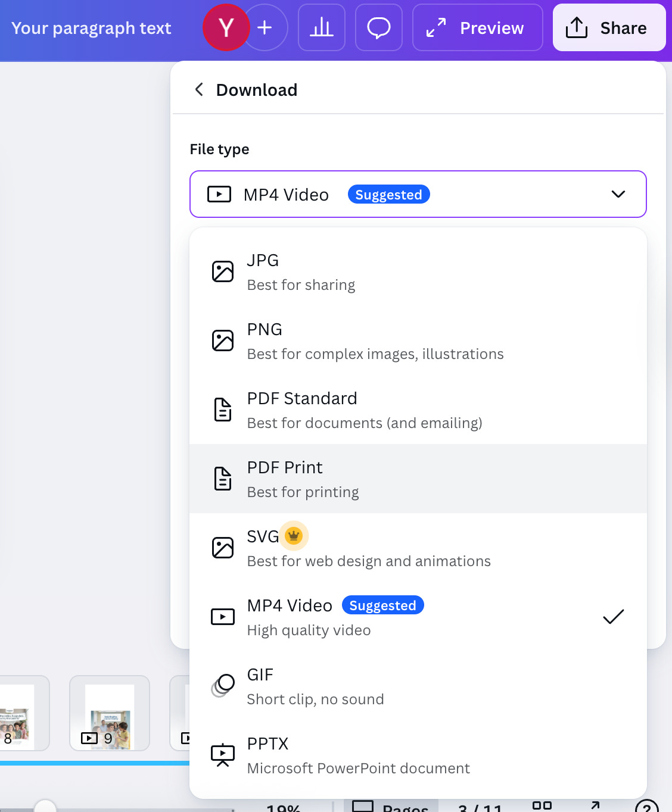This screenshot has height=812, width=672.
Task: Click the design title Your paragraph text
Action: coord(91,28)
